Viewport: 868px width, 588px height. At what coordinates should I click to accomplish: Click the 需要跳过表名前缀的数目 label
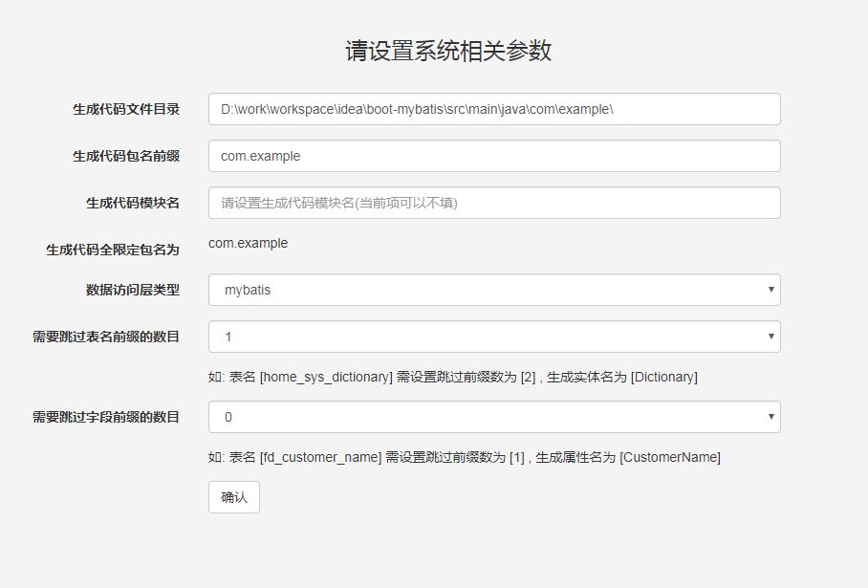click(106, 337)
